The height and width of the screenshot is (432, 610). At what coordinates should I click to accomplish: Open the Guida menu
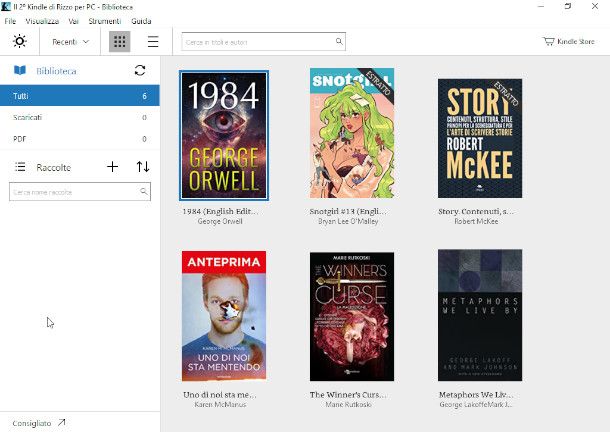(141, 21)
